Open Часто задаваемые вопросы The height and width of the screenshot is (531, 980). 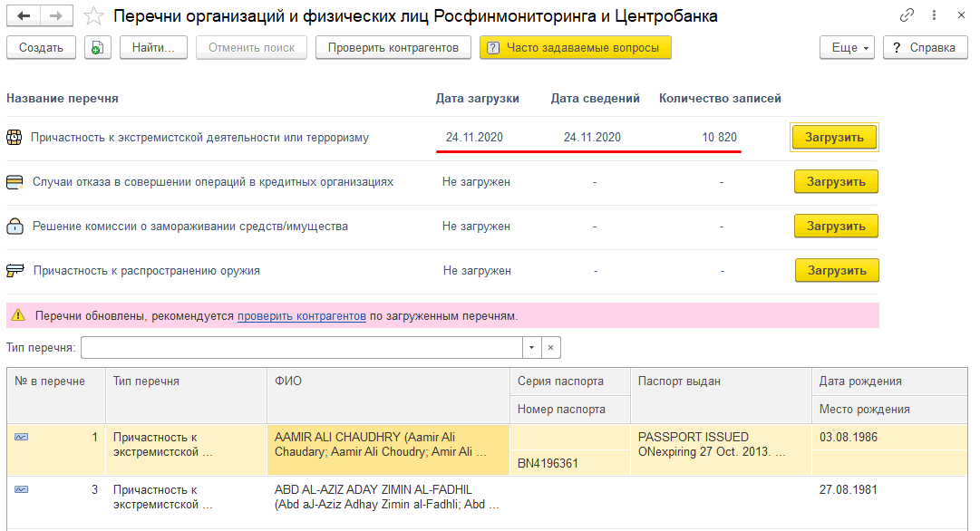(575, 47)
